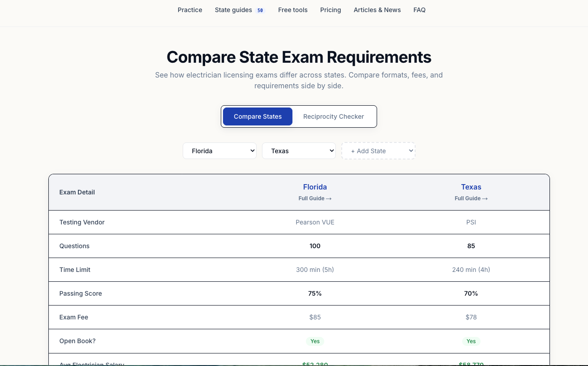Click Texas's Yes open-book badge
Screen dimensions: 588x366
pyautogui.click(x=471, y=341)
